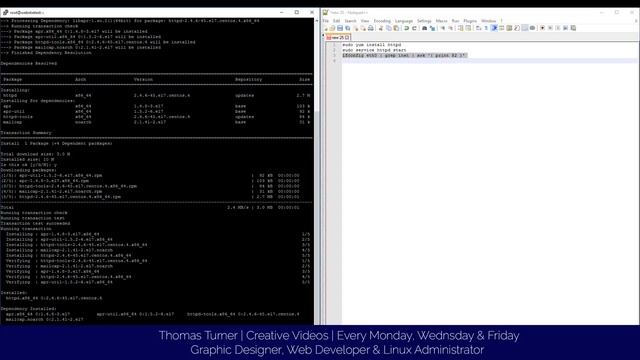Open the View menu
Viewport: 640px width, 360px height.
[365, 21]
